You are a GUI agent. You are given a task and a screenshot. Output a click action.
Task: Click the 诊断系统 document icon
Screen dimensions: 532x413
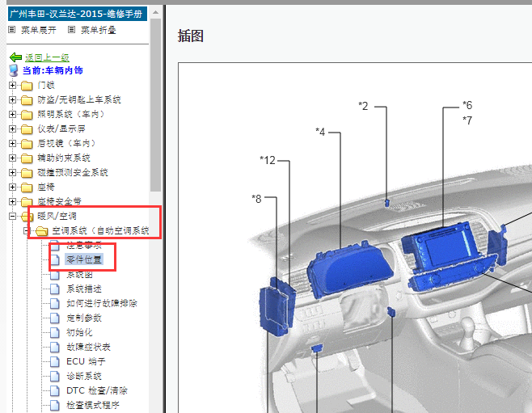point(55,377)
